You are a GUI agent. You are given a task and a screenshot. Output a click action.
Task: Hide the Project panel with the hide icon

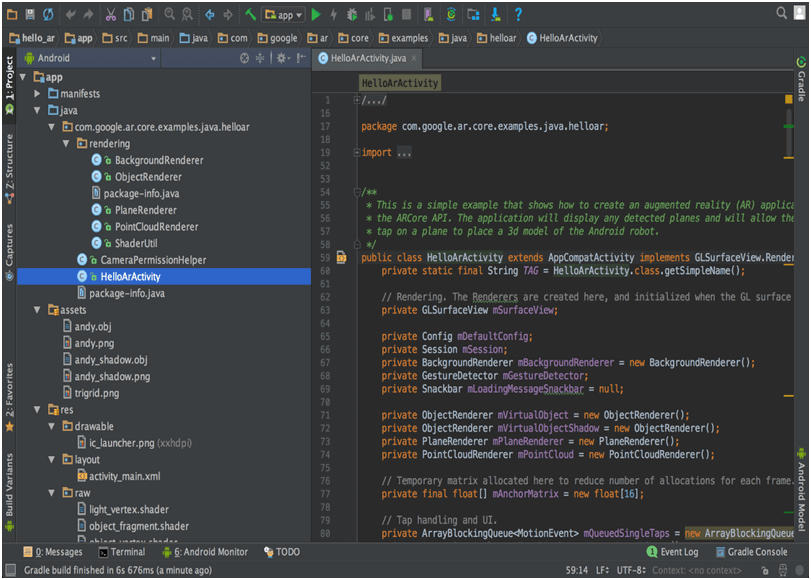pyautogui.click(x=301, y=58)
